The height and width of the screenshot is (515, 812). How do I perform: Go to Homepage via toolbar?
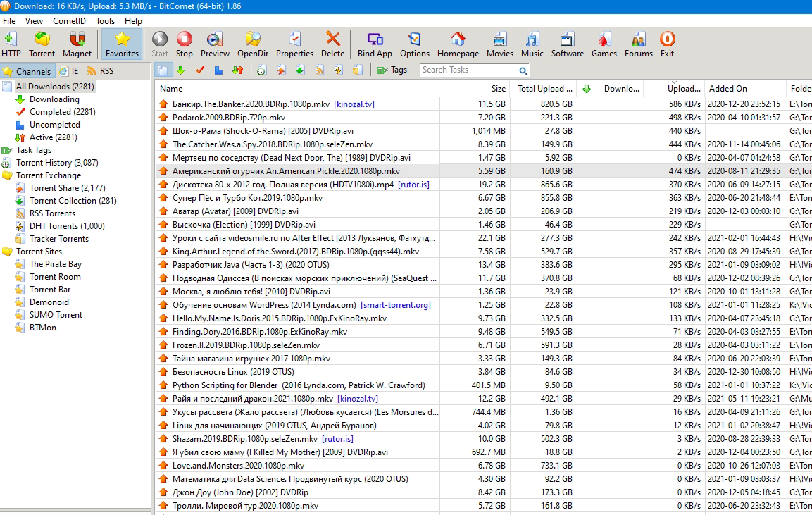[458, 44]
